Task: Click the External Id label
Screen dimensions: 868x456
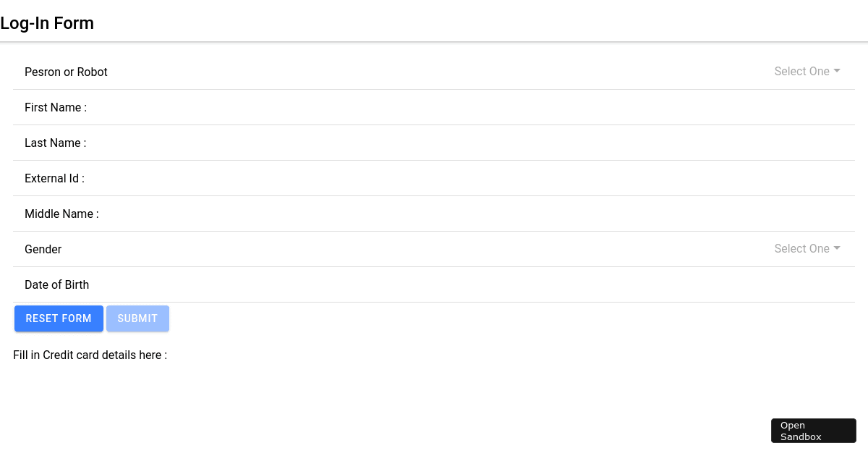Action: 54,178
